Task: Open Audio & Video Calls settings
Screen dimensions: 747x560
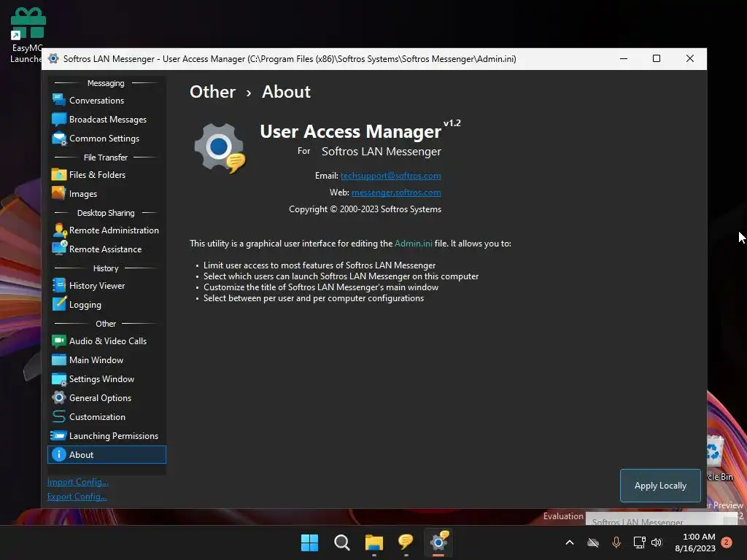Action: (107, 341)
